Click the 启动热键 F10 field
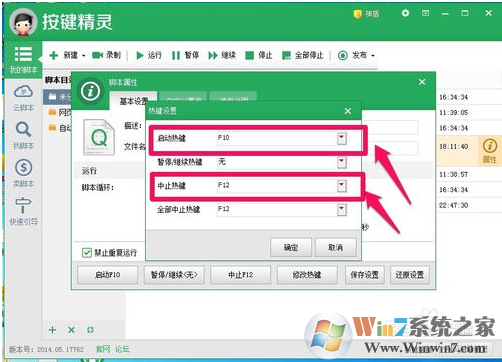Viewport: 502px width, 362px height. click(x=277, y=138)
